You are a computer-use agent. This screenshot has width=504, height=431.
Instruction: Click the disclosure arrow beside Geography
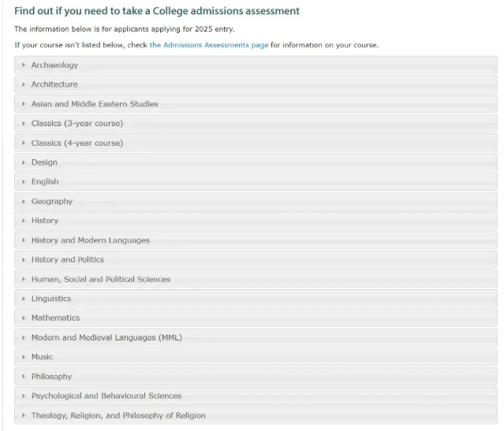[x=24, y=202]
